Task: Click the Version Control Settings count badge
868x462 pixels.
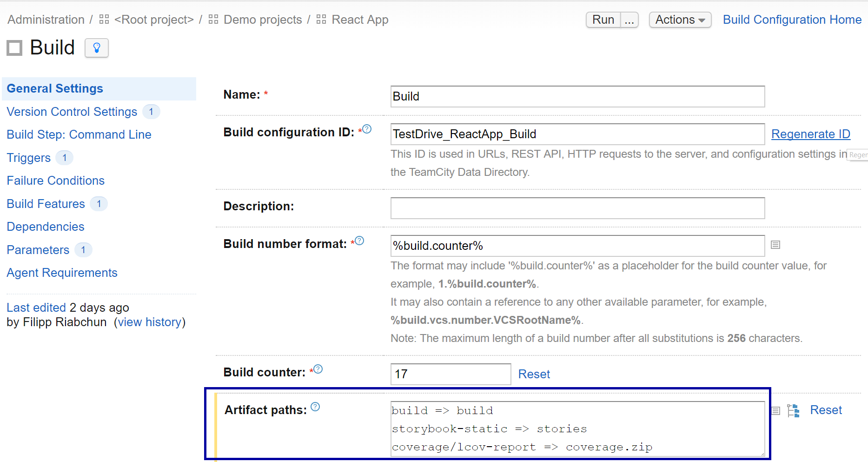Action: [x=151, y=112]
